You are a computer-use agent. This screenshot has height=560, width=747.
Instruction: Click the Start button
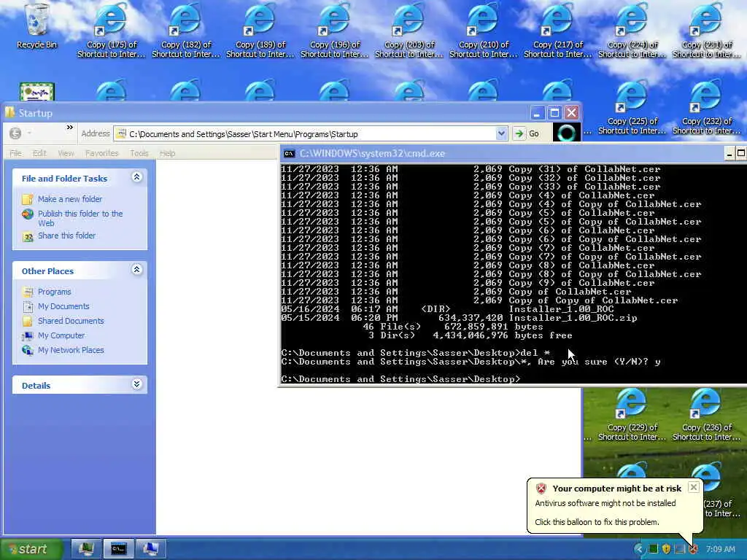tap(31, 549)
